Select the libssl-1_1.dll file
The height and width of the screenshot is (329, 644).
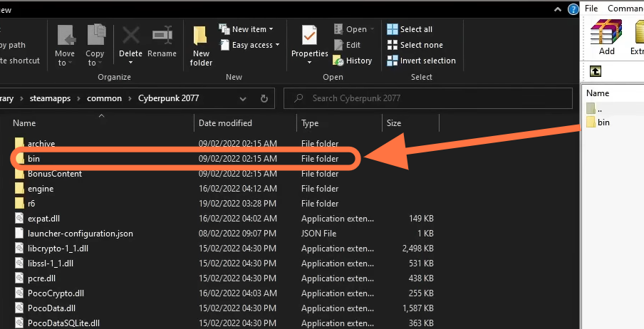click(x=51, y=263)
